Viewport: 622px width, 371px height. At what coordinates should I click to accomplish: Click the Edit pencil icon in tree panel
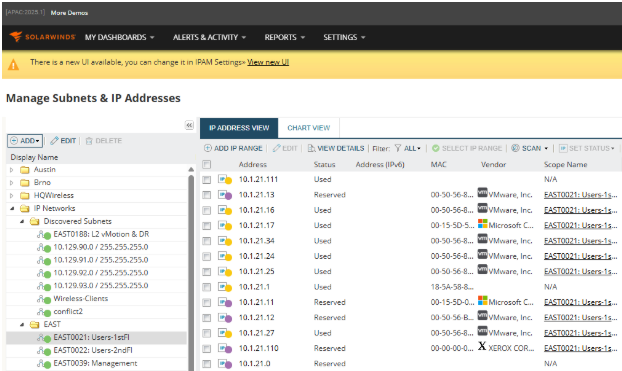[55, 141]
